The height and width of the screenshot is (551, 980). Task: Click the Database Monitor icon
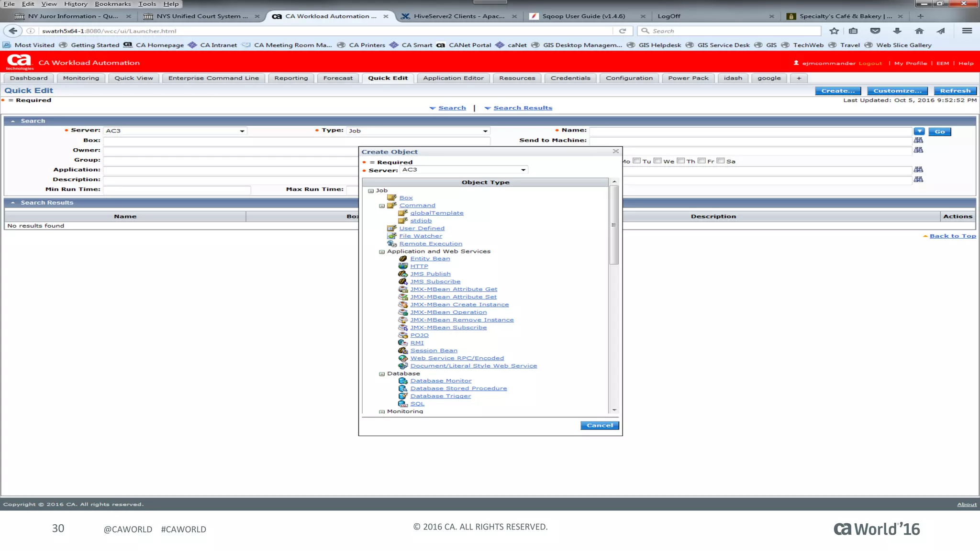coord(403,381)
